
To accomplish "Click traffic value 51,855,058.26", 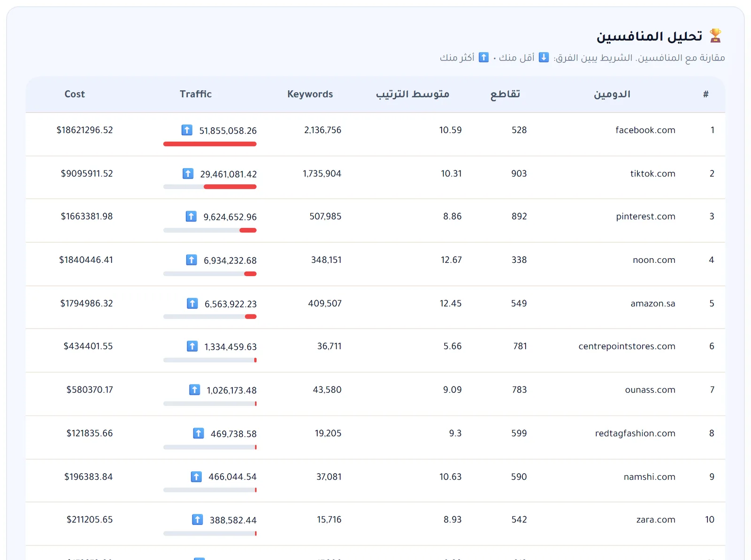I will point(228,130).
